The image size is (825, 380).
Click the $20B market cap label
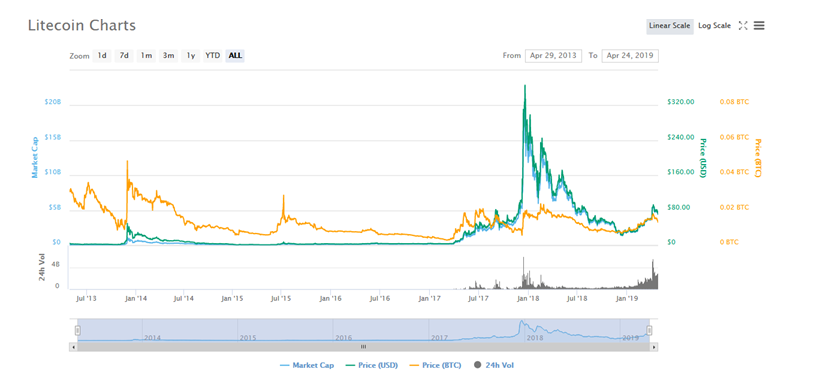[x=53, y=102]
